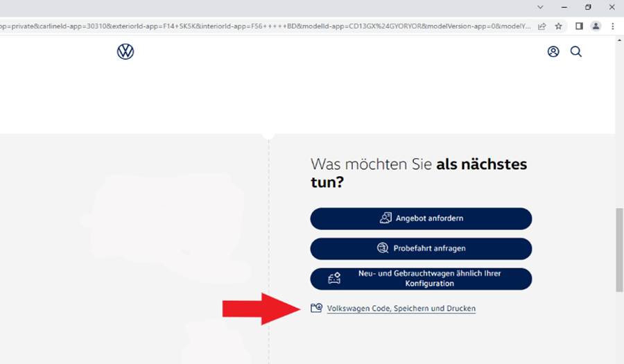Open the website search magnifier
The width and height of the screenshot is (624, 364).
pos(576,52)
